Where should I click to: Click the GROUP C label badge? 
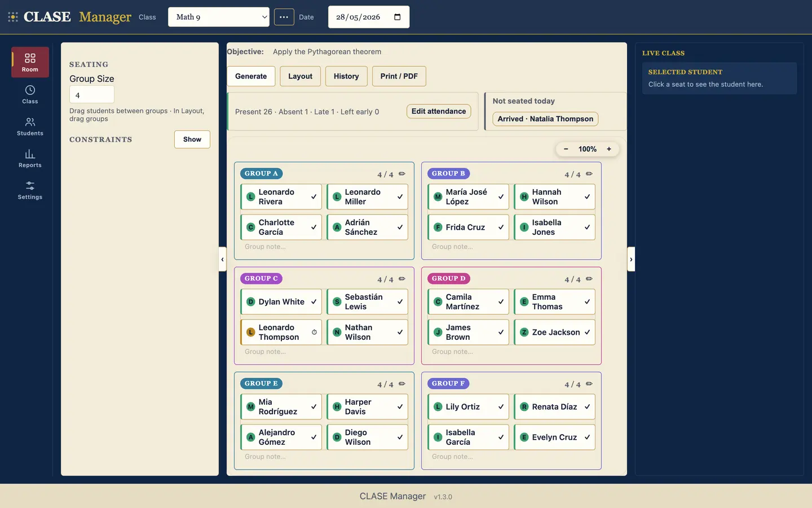tap(262, 279)
